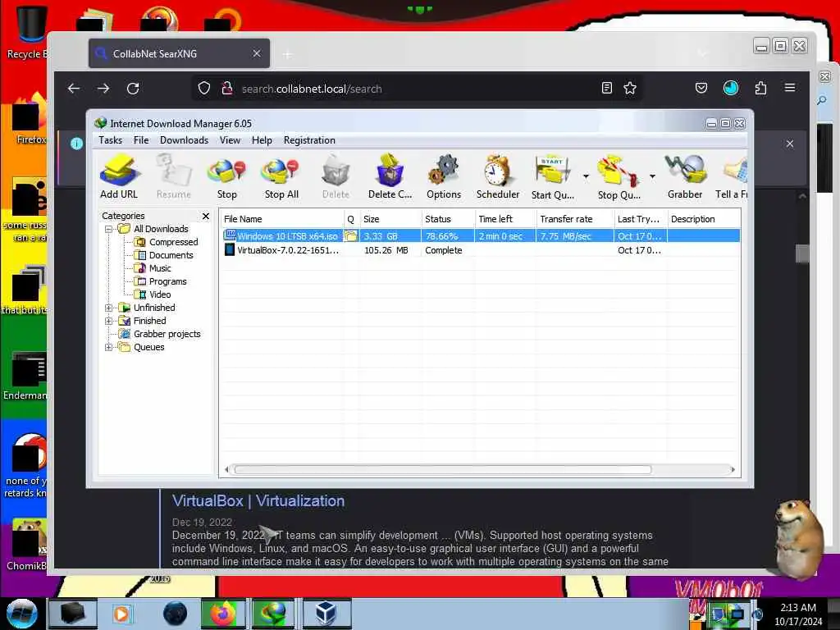Collapse the All Downloads tree node

coord(109,230)
